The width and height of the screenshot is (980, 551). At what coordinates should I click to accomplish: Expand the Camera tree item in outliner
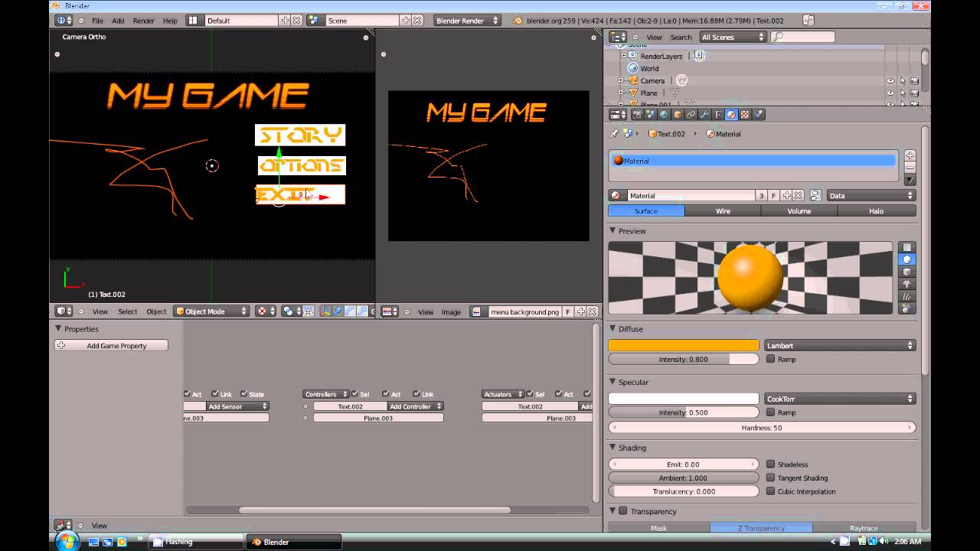[x=621, y=80]
